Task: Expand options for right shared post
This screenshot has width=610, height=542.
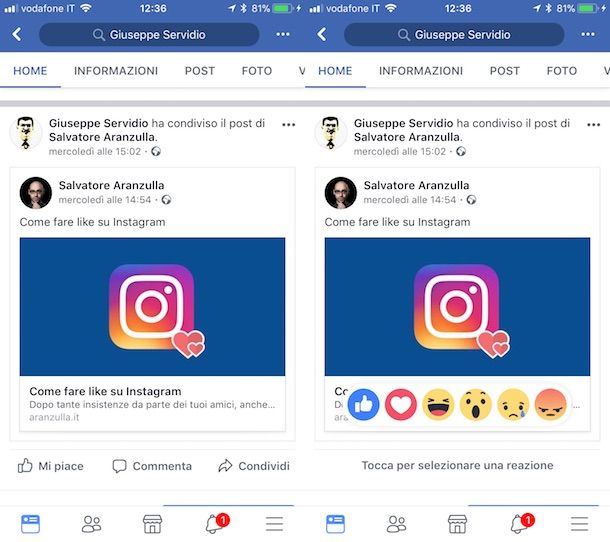Action: 594,125
